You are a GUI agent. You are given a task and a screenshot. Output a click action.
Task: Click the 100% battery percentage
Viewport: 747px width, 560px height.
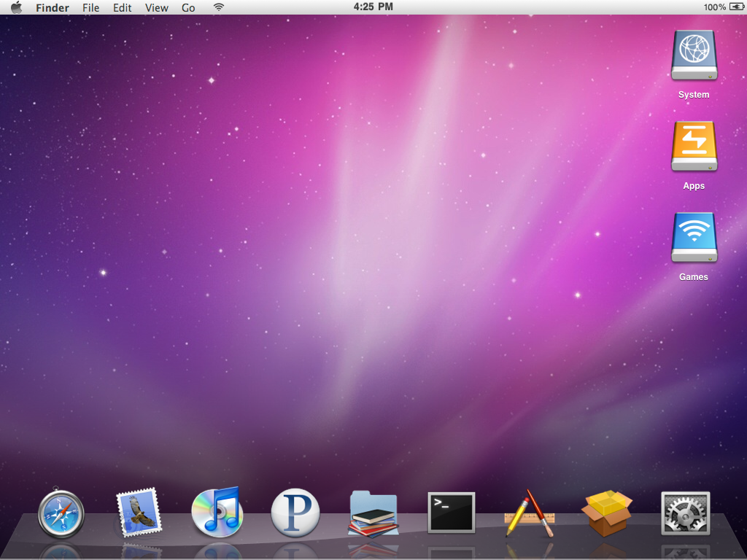pos(715,7)
